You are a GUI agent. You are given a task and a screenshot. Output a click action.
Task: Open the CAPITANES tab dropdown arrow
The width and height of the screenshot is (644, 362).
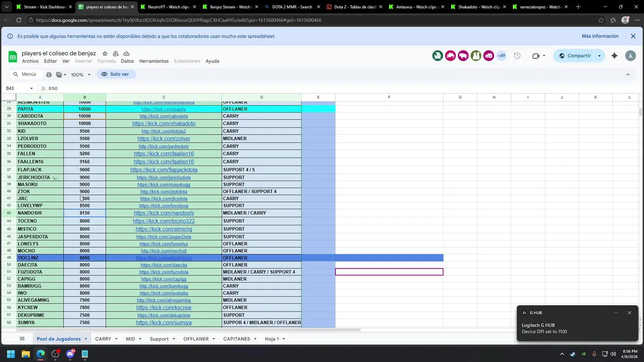tap(255, 339)
